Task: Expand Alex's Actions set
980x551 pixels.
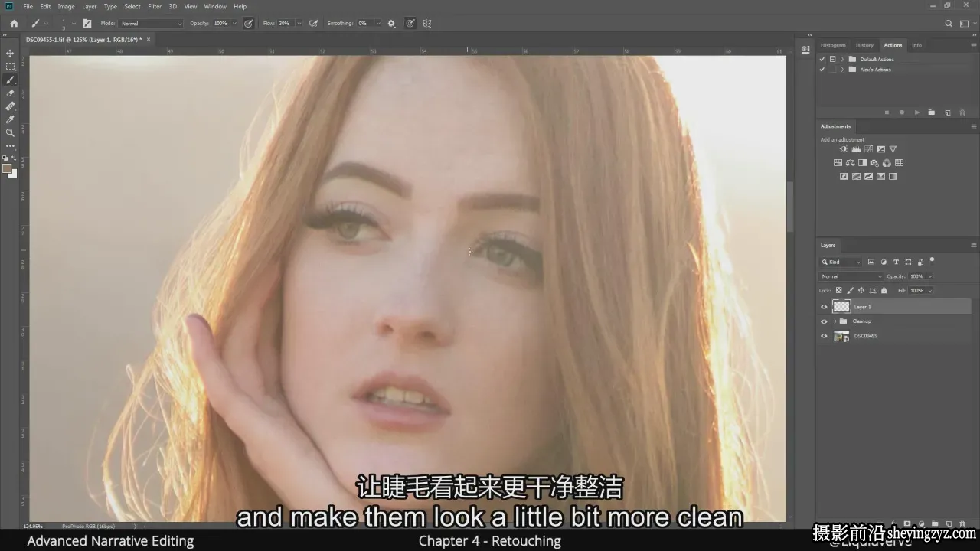Action: pos(842,70)
